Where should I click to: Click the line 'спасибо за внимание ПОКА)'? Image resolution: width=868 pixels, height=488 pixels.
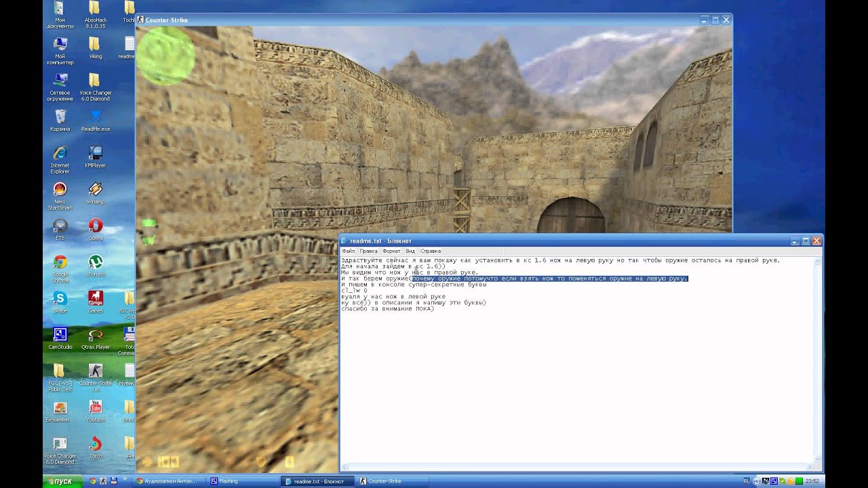point(387,308)
